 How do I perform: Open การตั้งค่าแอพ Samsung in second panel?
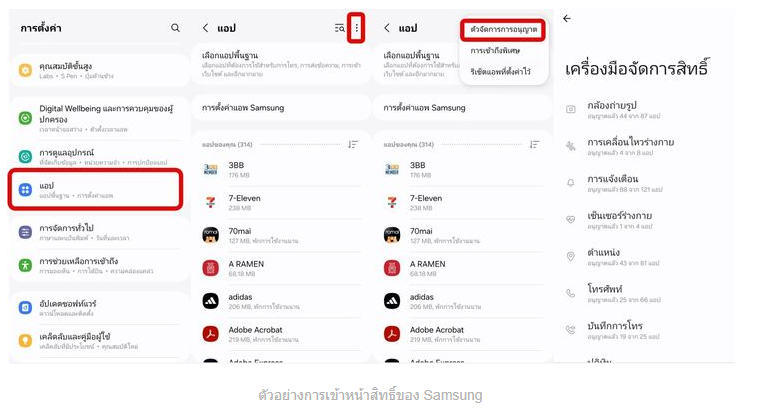point(281,108)
